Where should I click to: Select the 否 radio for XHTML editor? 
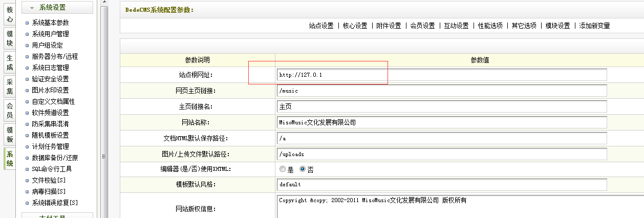click(x=302, y=169)
